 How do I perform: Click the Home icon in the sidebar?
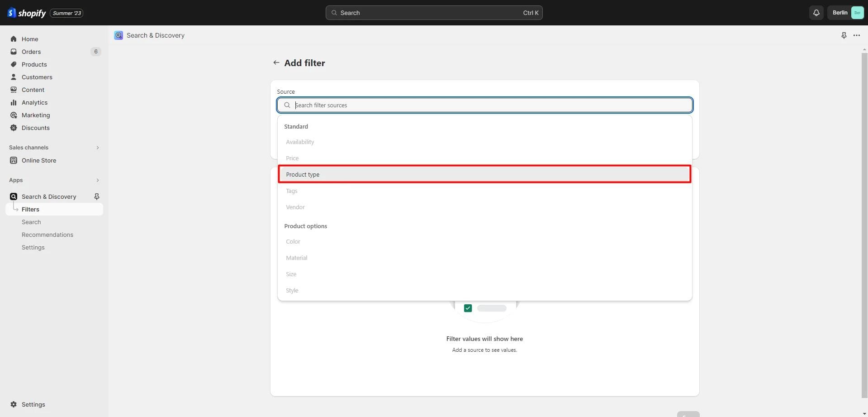[14, 39]
